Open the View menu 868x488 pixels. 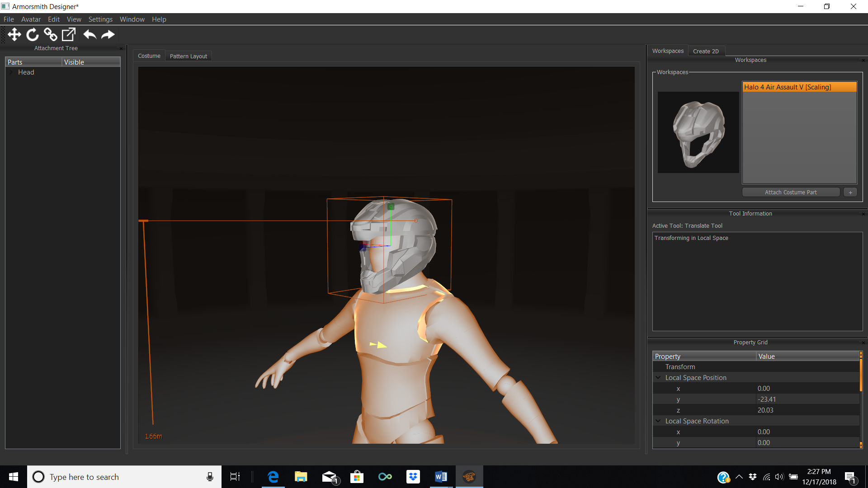(74, 19)
